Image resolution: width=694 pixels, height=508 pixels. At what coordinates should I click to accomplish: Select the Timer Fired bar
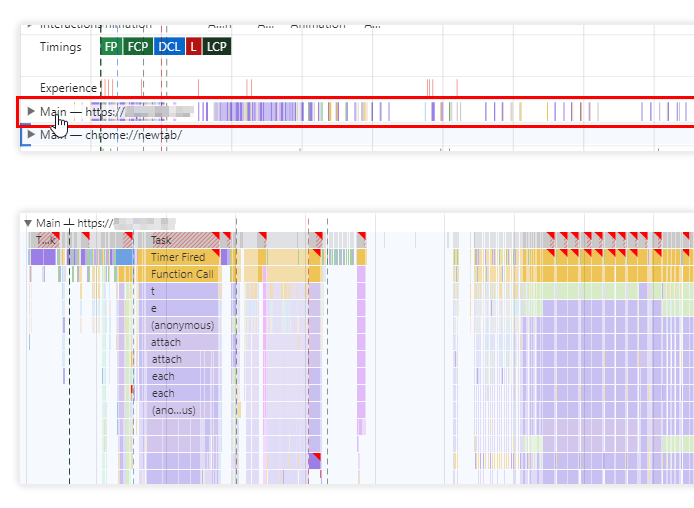click(x=178, y=257)
